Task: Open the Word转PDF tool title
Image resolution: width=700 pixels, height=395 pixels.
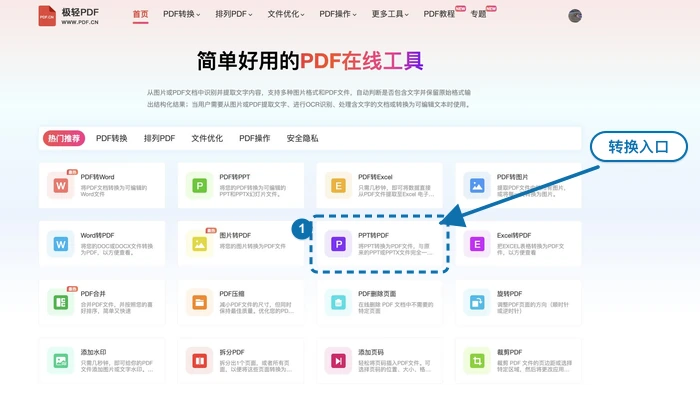Action: (x=97, y=236)
